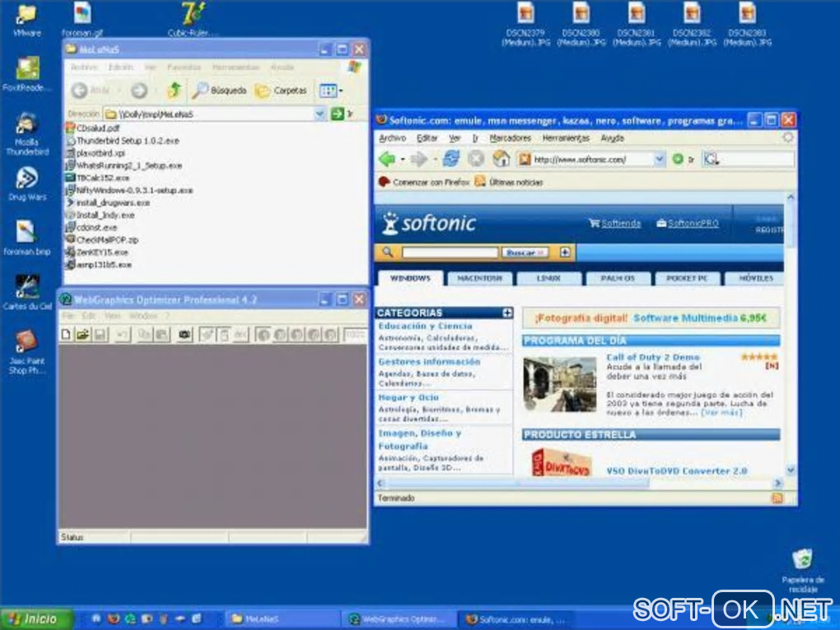Click the Firefox go button beside the URL

point(678,159)
